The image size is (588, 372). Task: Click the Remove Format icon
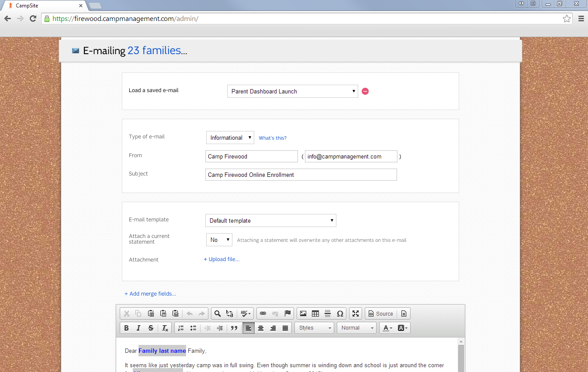point(165,328)
